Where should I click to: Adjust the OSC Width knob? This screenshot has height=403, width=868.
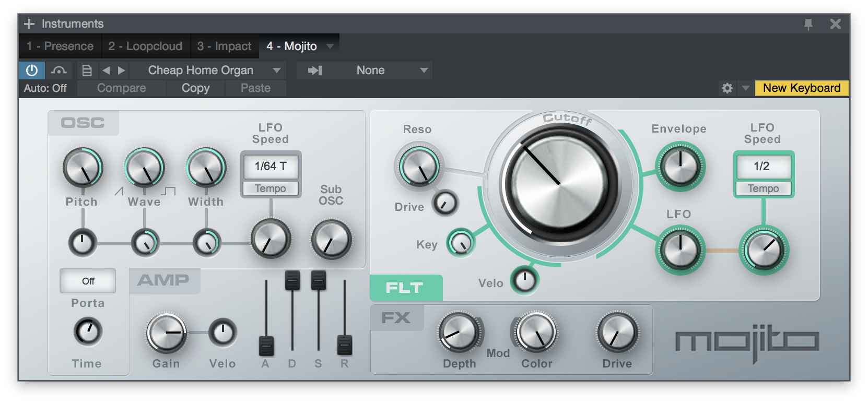pos(206,168)
